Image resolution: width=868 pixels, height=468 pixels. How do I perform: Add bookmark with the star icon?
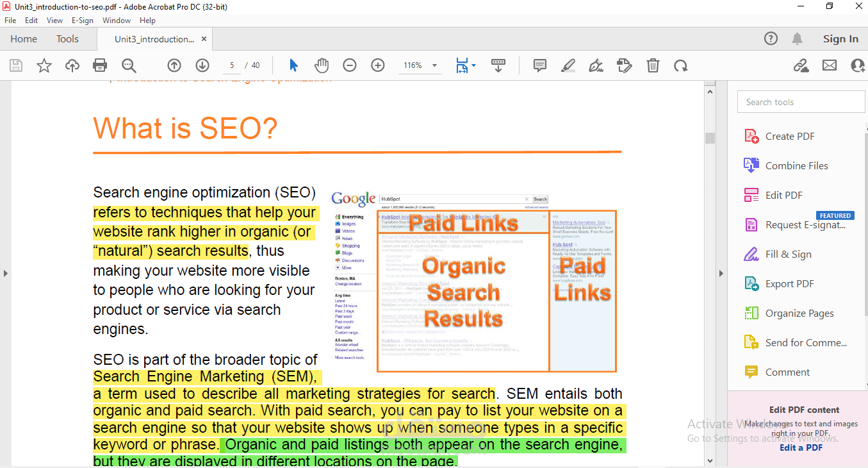[44, 65]
